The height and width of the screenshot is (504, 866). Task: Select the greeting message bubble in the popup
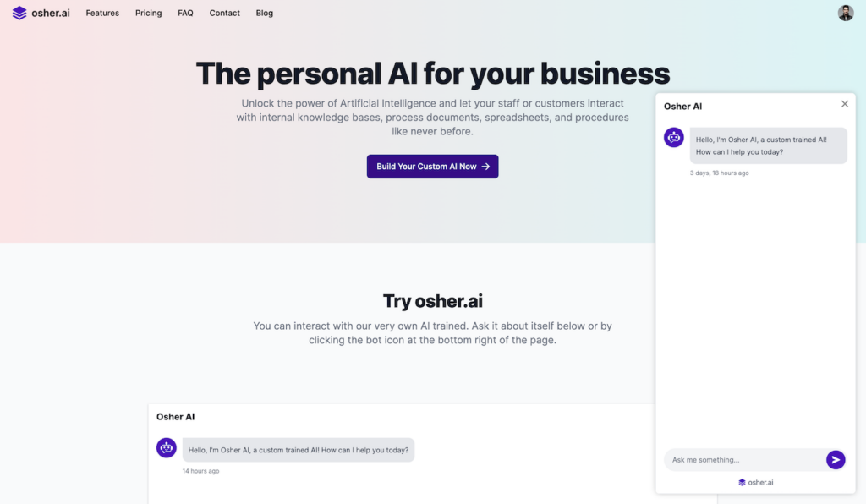point(768,145)
